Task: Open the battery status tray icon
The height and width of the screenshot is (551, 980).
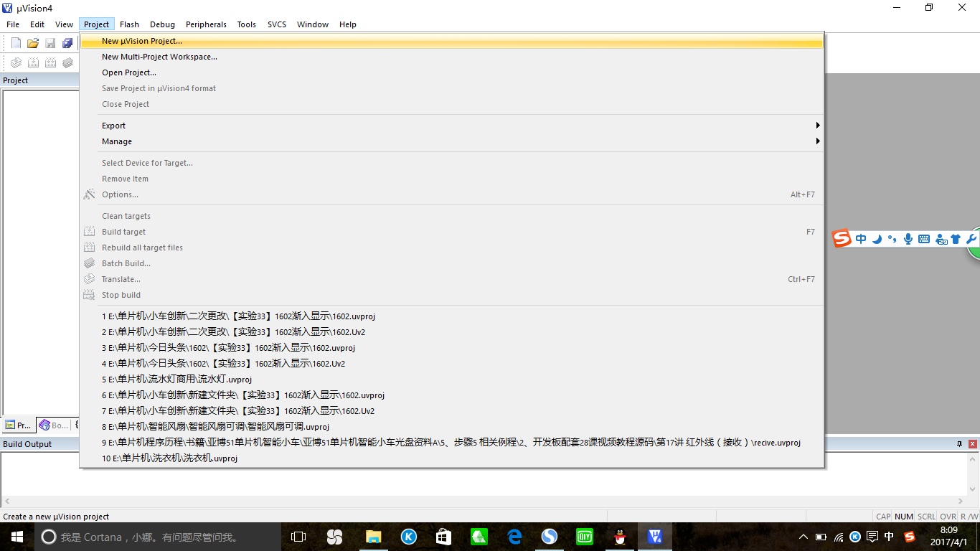Action: pyautogui.click(x=821, y=537)
